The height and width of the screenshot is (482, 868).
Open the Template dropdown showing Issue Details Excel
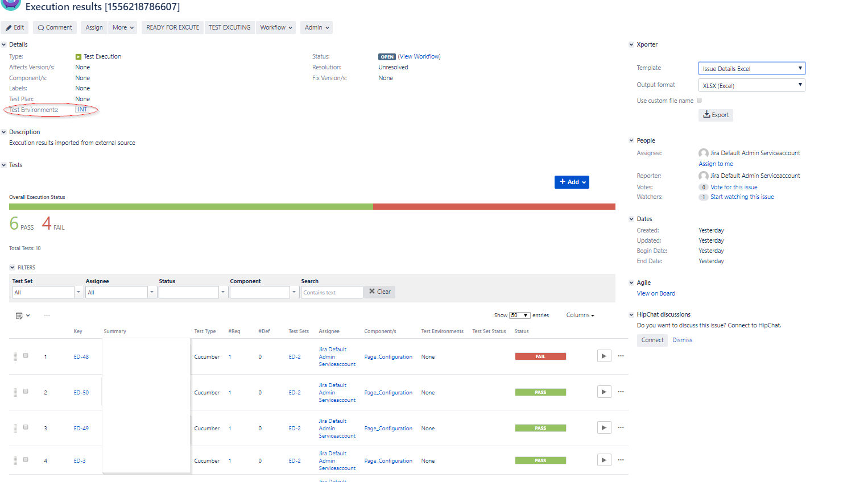(x=751, y=68)
